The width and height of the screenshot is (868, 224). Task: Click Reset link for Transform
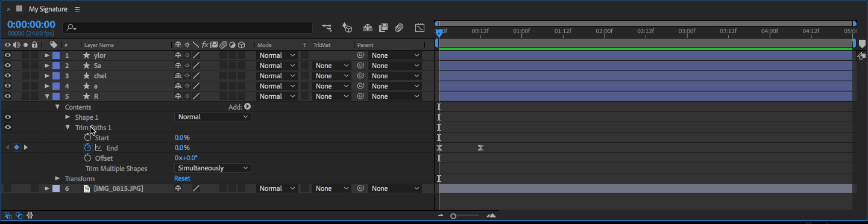[x=182, y=178]
